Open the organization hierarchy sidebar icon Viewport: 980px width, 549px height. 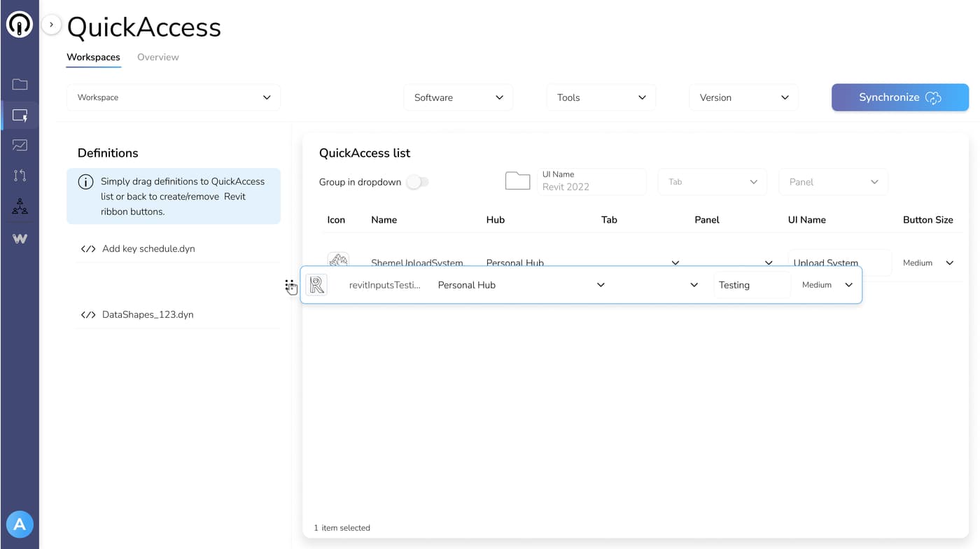tap(20, 207)
